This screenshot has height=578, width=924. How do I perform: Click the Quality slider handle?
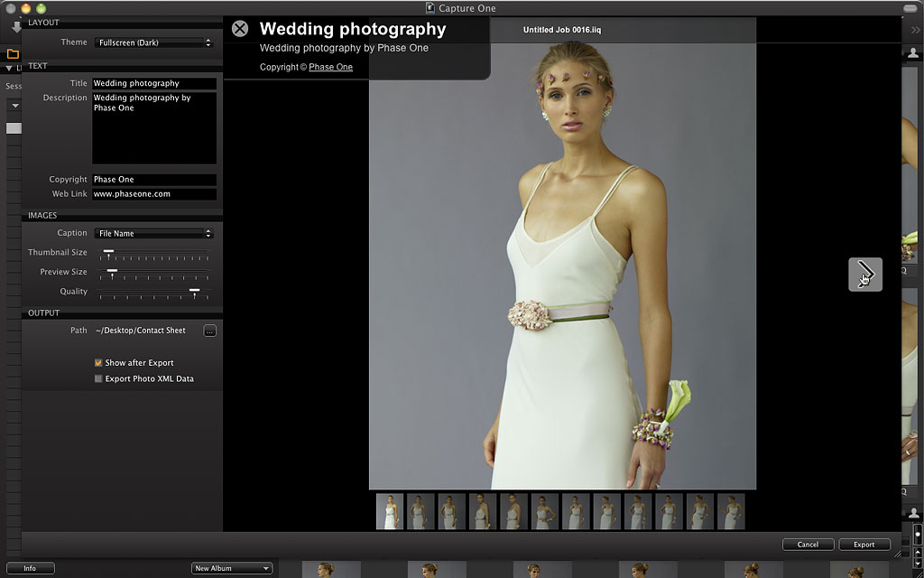click(194, 291)
